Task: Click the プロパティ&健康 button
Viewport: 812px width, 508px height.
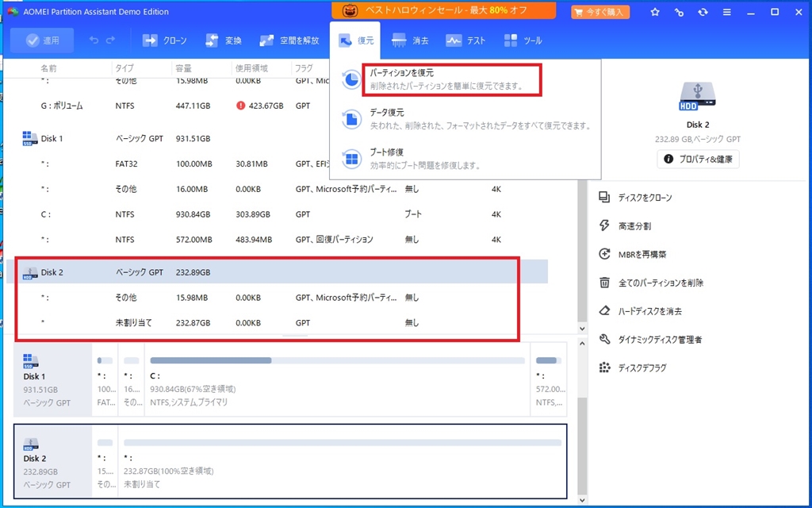Action: point(698,159)
